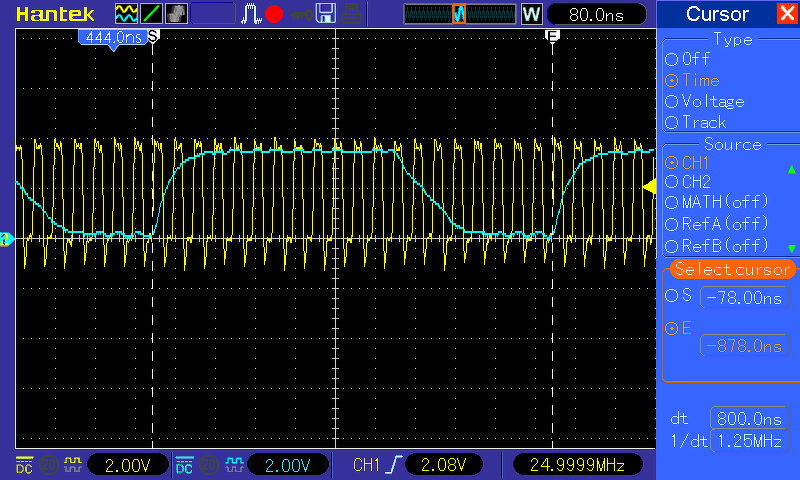The image size is (800, 480).
Task: Click the W window mode icon
Action: point(531,14)
